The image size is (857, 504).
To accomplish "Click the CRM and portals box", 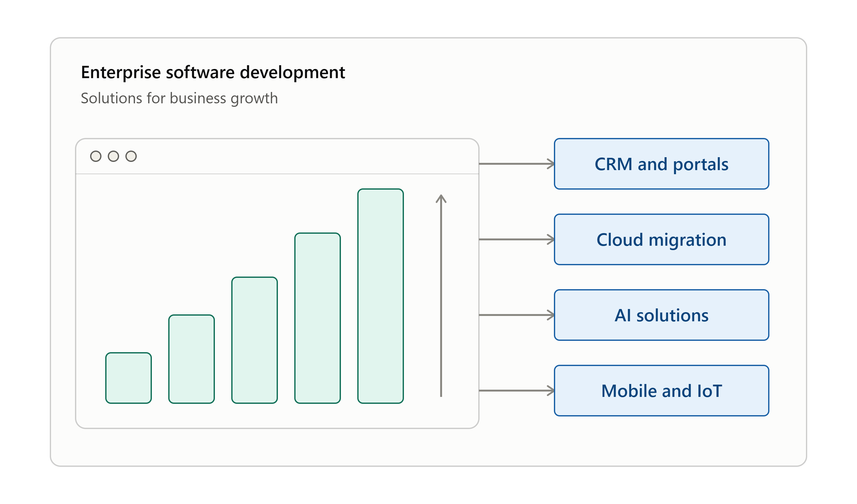I will coord(661,164).
